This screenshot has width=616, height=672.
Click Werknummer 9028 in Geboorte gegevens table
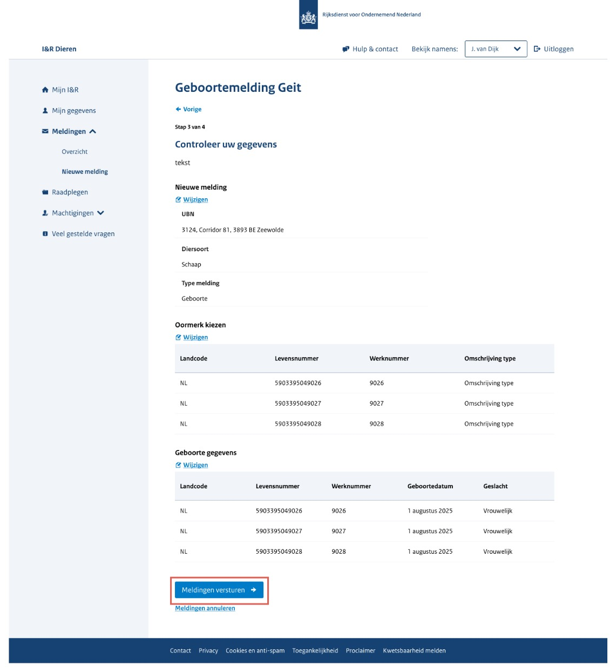(x=339, y=552)
